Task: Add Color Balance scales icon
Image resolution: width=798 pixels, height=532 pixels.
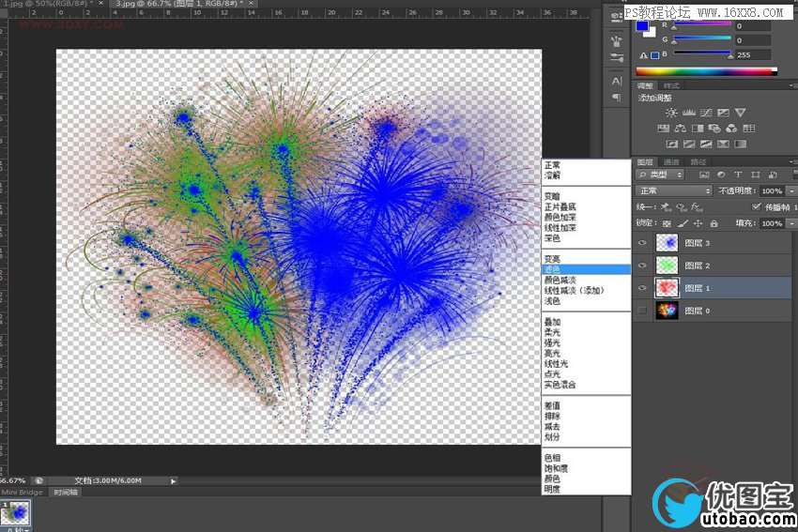Action: pyautogui.click(x=680, y=129)
